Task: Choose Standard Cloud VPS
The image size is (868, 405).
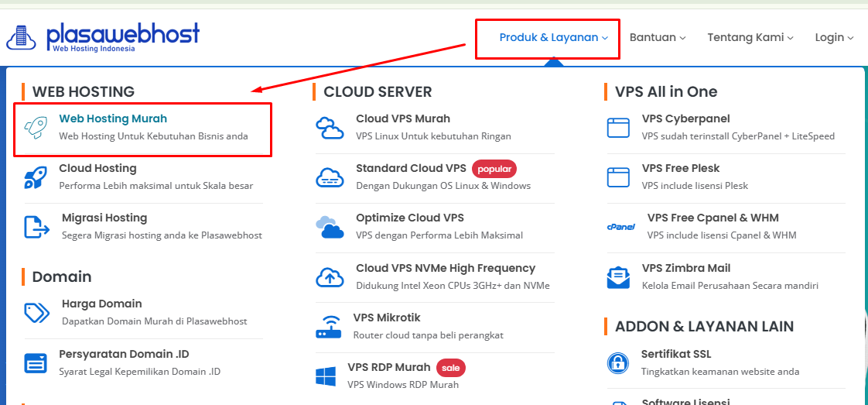Action: [x=412, y=168]
